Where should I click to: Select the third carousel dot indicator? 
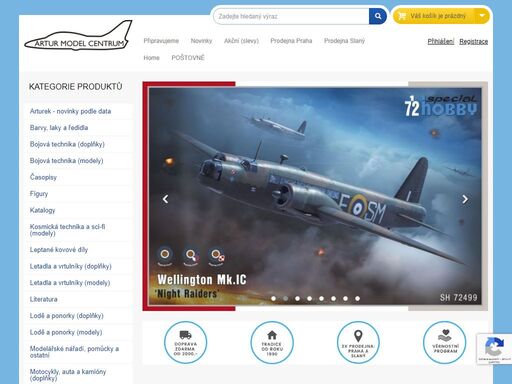tap(297, 298)
